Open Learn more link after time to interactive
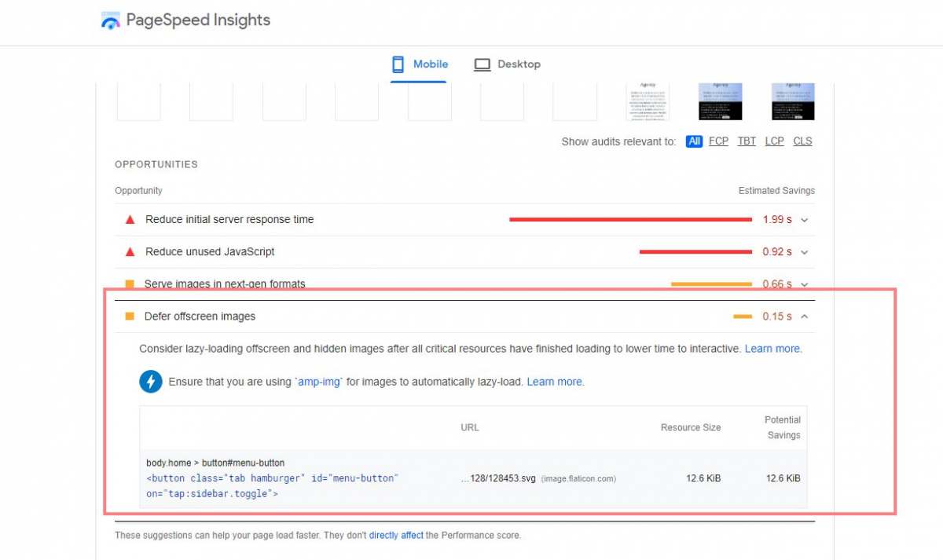 (x=772, y=349)
